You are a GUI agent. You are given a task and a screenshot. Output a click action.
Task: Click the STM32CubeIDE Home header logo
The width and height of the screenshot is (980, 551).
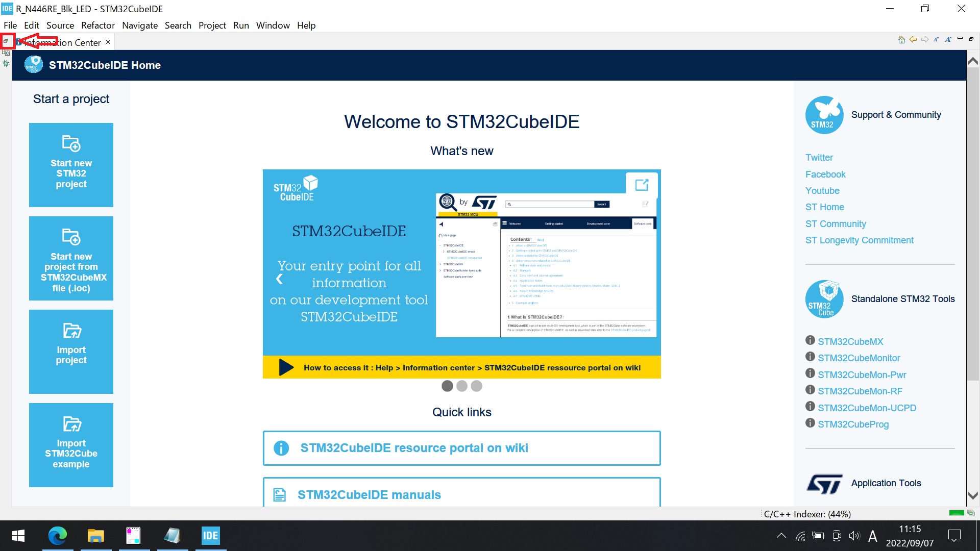pos(34,65)
